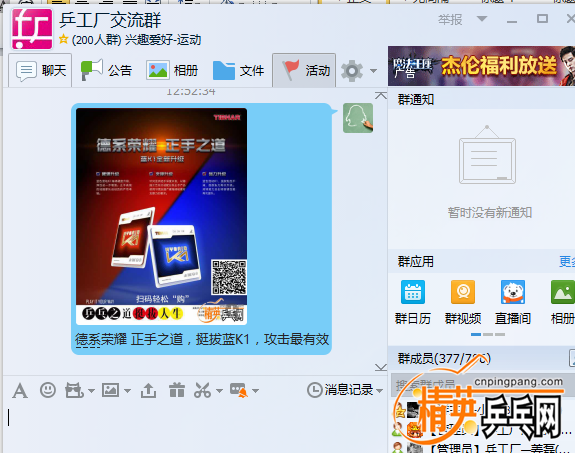
Task: Expand the screenshot options dropdown arrow
Action: [x=219, y=391]
